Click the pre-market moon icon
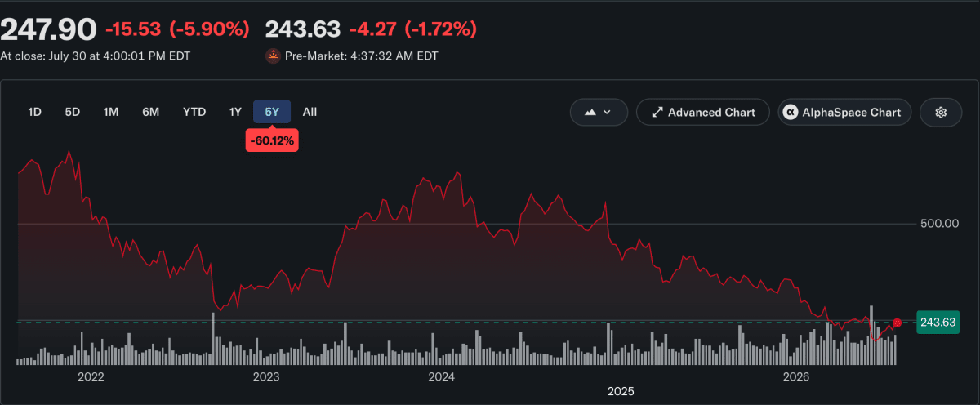Viewport: 980px width, 405px height. (x=273, y=56)
